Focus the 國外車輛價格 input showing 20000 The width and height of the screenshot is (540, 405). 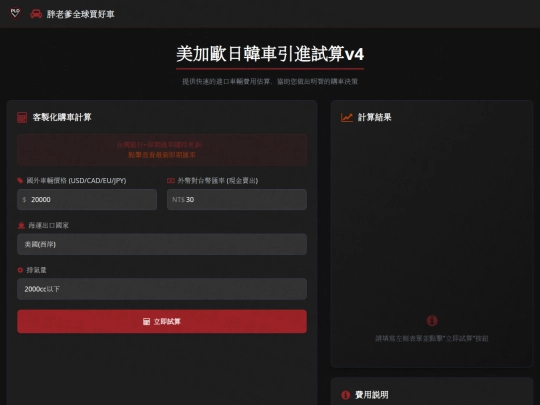point(87,199)
